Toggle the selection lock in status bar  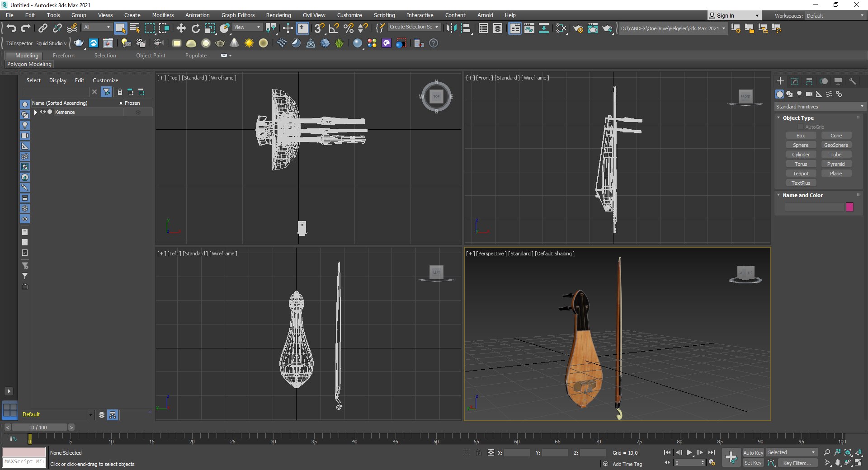coord(479,452)
